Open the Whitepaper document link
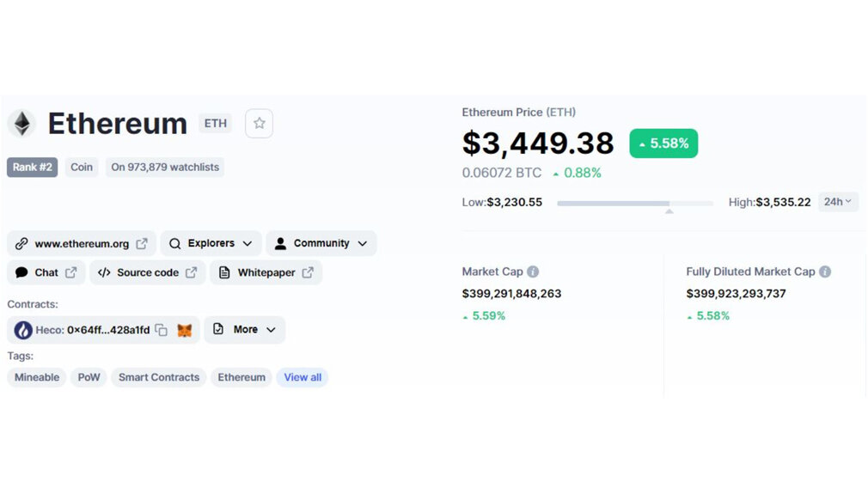 pos(266,272)
